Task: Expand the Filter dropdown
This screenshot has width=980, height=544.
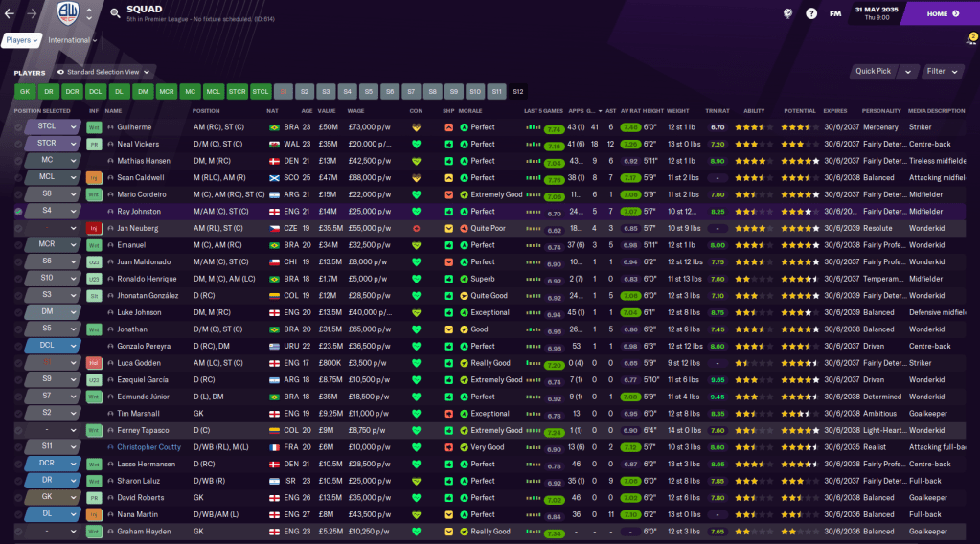Action: pyautogui.click(x=941, y=71)
